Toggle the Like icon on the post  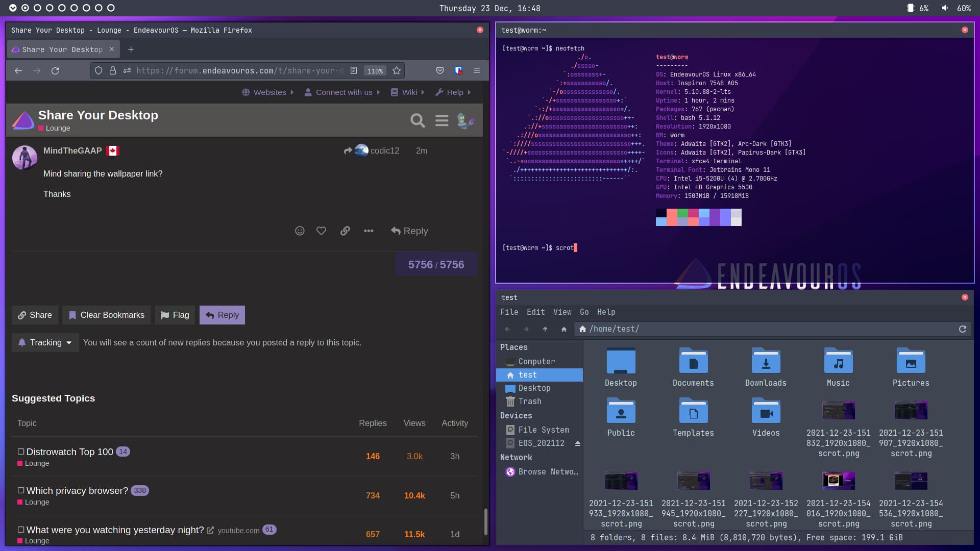[321, 231]
